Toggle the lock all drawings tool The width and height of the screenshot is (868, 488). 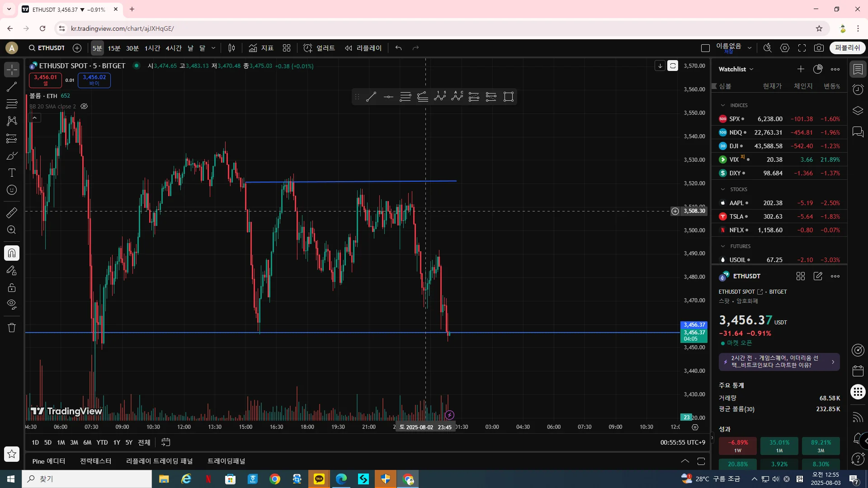tap(12, 288)
